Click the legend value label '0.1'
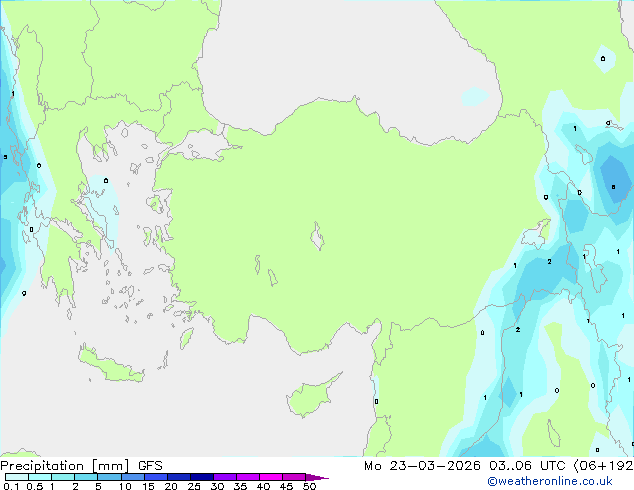Viewport: 634px width, 490px height. point(11,486)
